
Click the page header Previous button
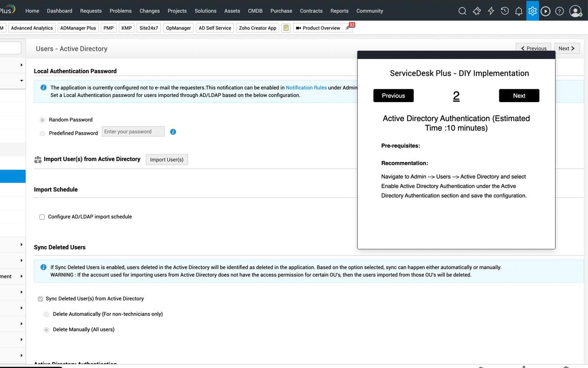(533, 48)
